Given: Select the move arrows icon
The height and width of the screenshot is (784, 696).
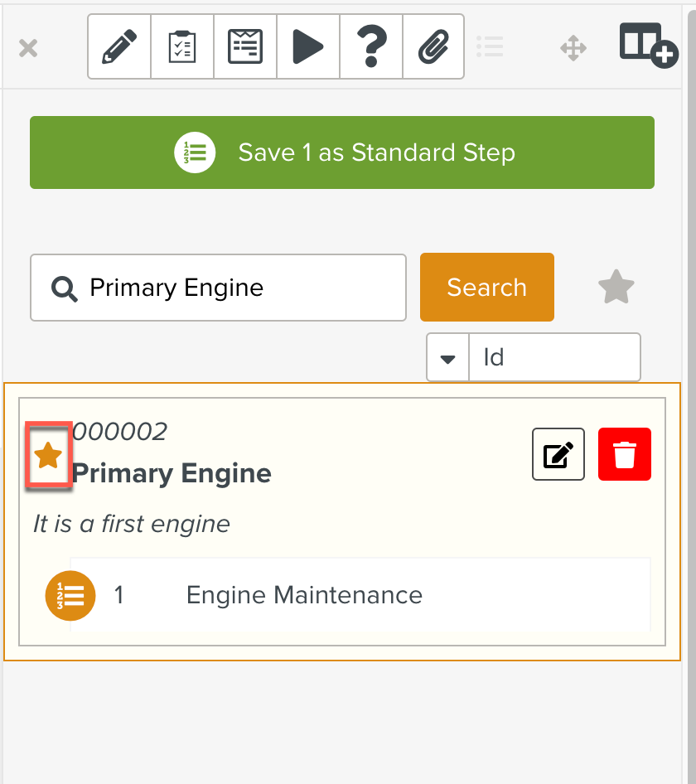Looking at the screenshot, I should tap(573, 48).
